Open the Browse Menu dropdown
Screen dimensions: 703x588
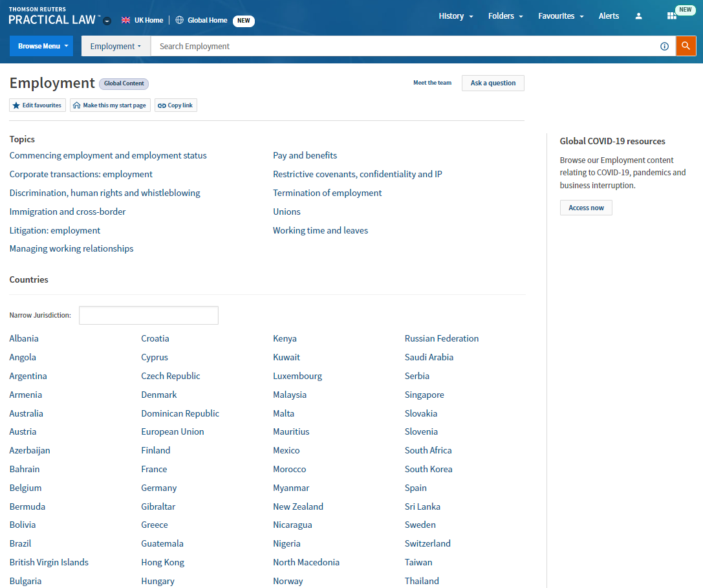click(x=41, y=46)
